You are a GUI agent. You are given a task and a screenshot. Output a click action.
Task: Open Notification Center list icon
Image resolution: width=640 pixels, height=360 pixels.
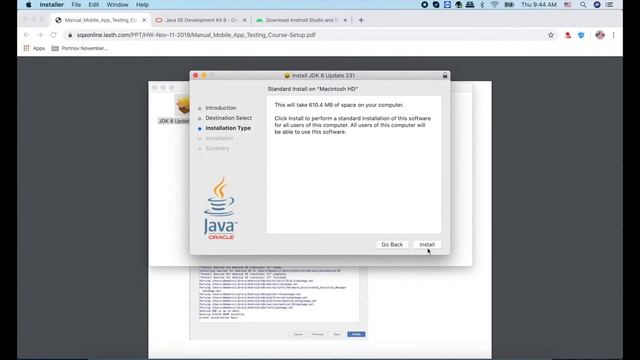pyautogui.click(x=609, y=4)
